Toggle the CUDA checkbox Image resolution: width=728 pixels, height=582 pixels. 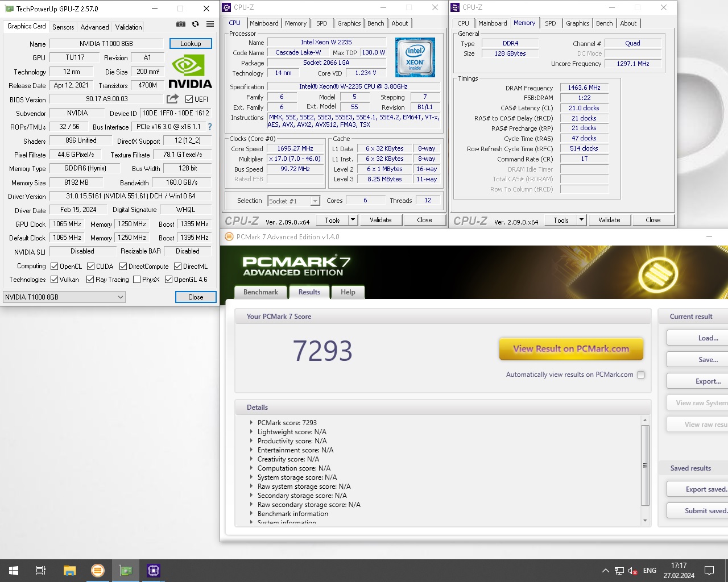(x=90, y=266)
